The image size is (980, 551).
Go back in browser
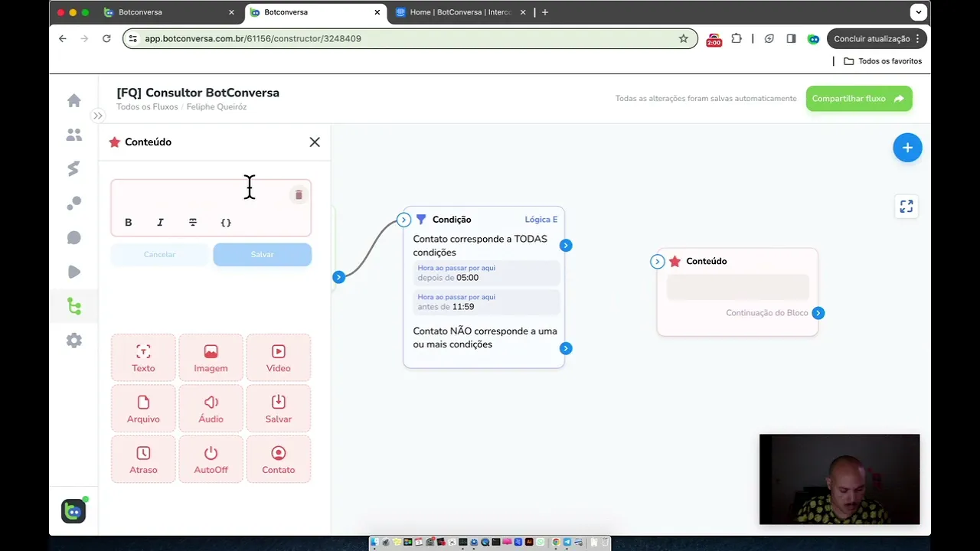(63, 38)
